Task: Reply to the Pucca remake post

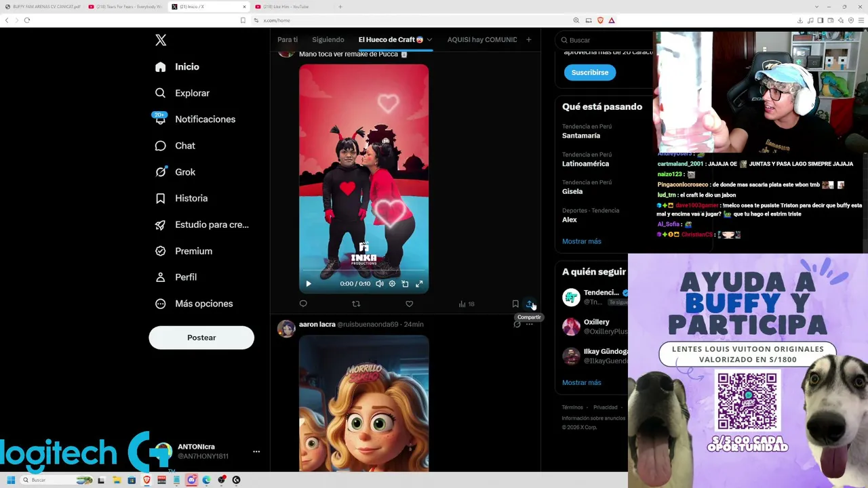Action: (303, 304)
